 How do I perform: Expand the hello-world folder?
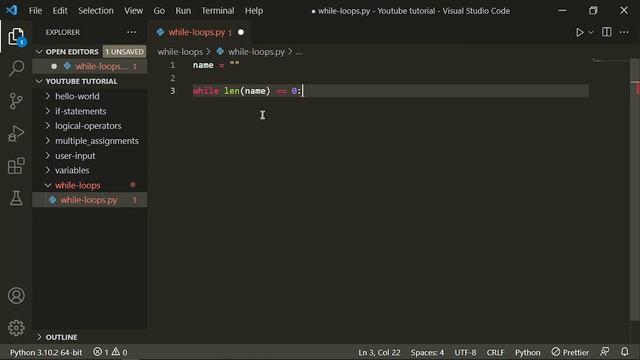click(x=89, y=96)
